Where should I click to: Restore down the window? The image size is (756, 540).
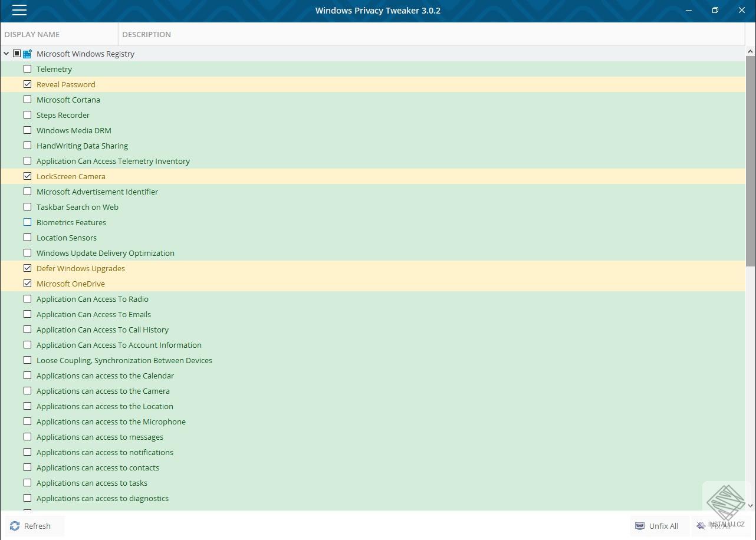point(715,10)
